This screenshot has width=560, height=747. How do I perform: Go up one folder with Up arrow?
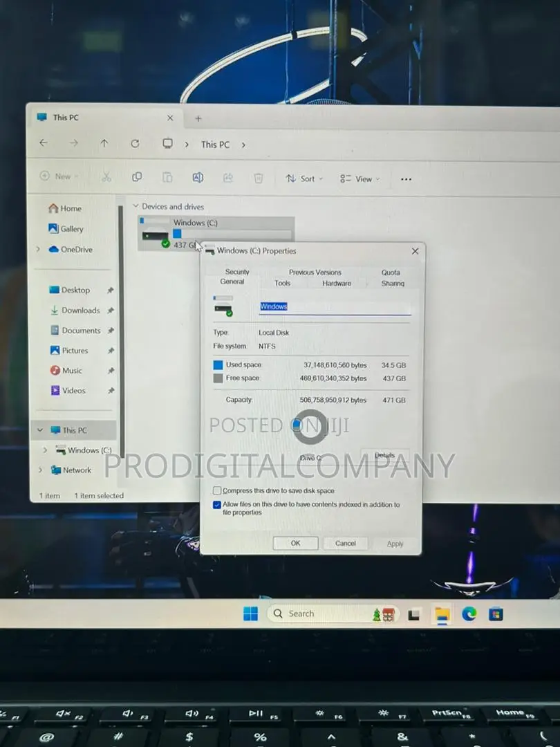coord(104,143)
